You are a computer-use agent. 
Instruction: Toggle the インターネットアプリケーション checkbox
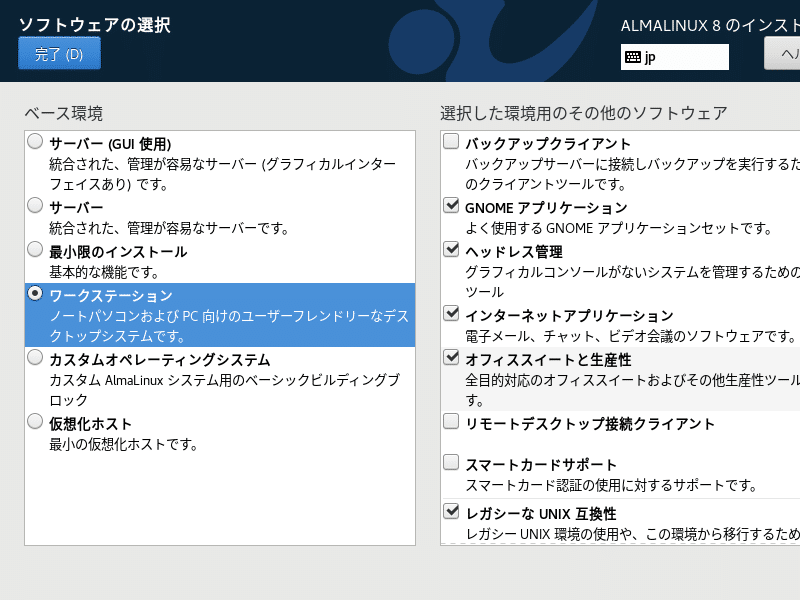[451, 313]
